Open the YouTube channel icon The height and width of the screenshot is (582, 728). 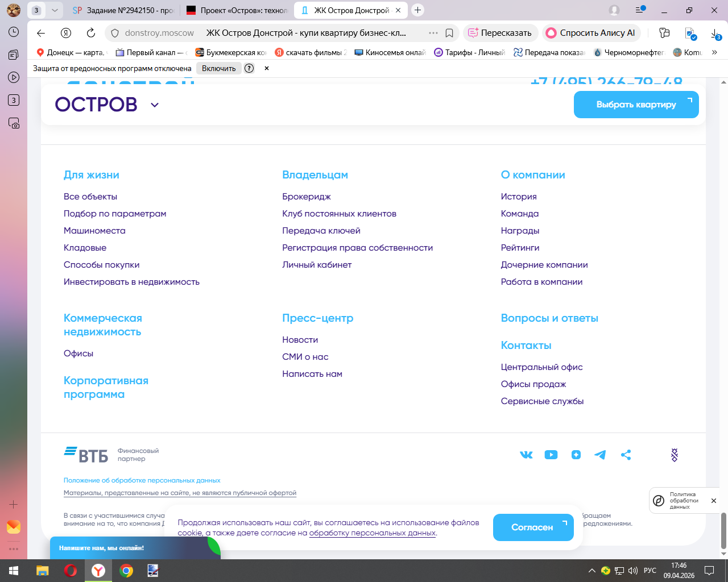(x=551, y=455)
